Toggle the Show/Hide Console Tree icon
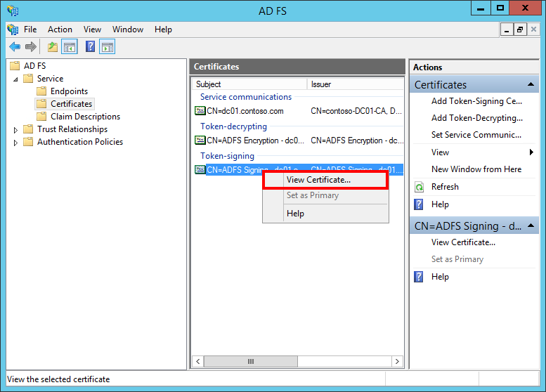The height and width of the screenshot is (392, 546). pos(70,46)
